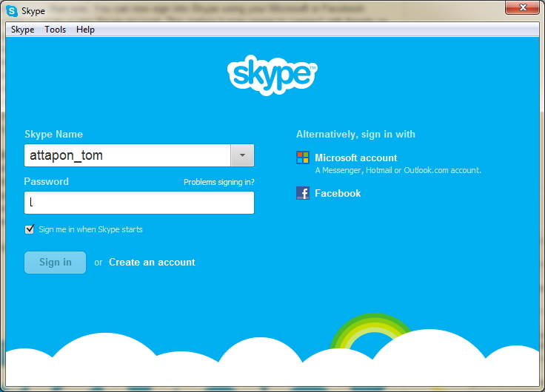Image resolution: width=545 pixels, height=392 pixels.
Task: Click "A Messenger, Hotmail or Outlook.com account." text
Action: [x=398, y=170]
